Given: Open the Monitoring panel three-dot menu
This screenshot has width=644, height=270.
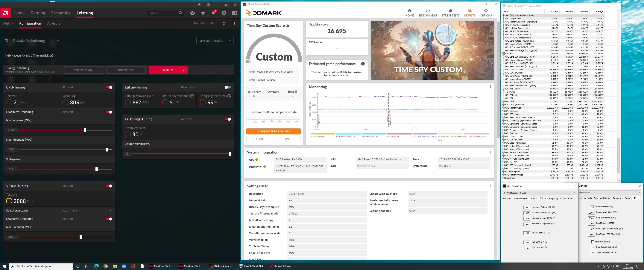Looking at the screenshot, I should click(490, 87).
